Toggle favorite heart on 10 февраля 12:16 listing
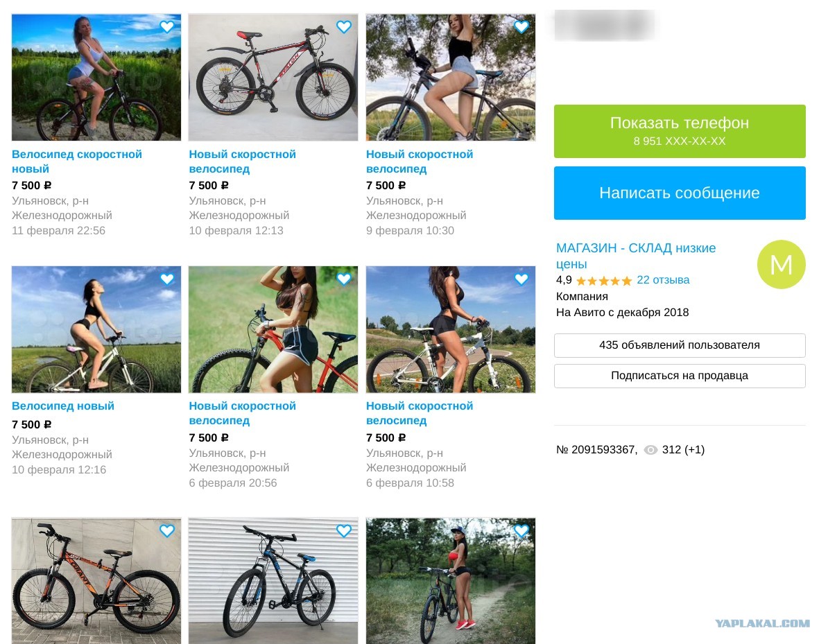The image size is (828, 644). pos(167,279)
